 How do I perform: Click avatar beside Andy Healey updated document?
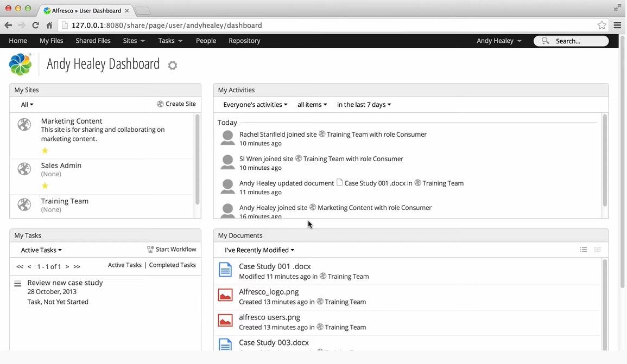click(227, 187)
